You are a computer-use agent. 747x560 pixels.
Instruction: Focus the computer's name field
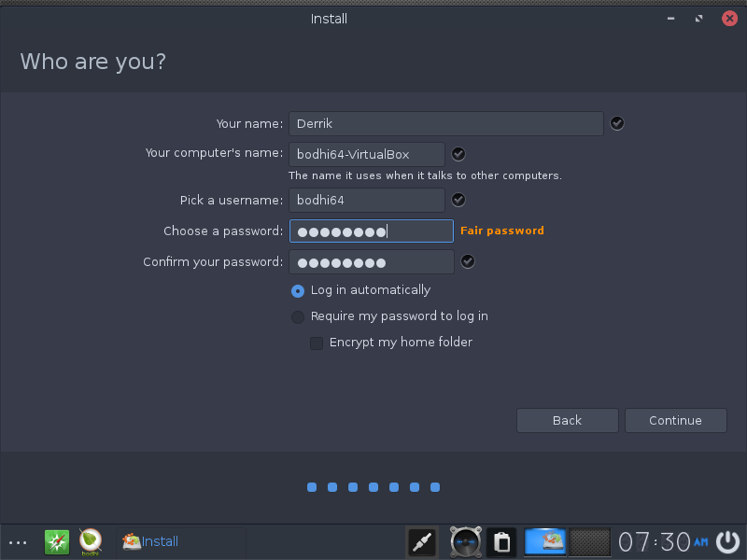[x=367, y=154]
